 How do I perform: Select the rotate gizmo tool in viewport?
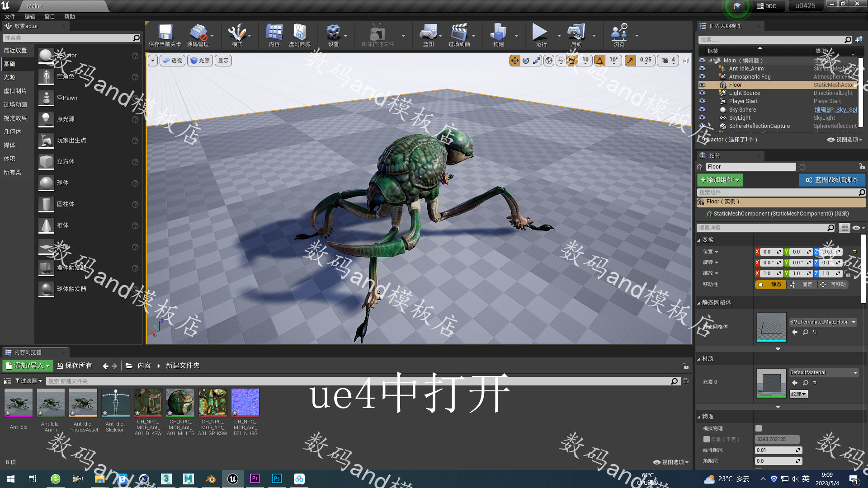[526, 61]
